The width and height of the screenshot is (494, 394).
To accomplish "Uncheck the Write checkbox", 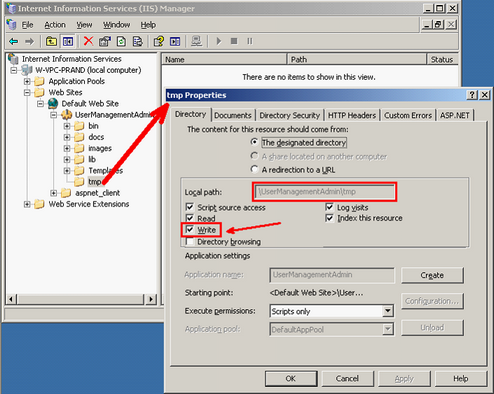I will pos(190,229).
